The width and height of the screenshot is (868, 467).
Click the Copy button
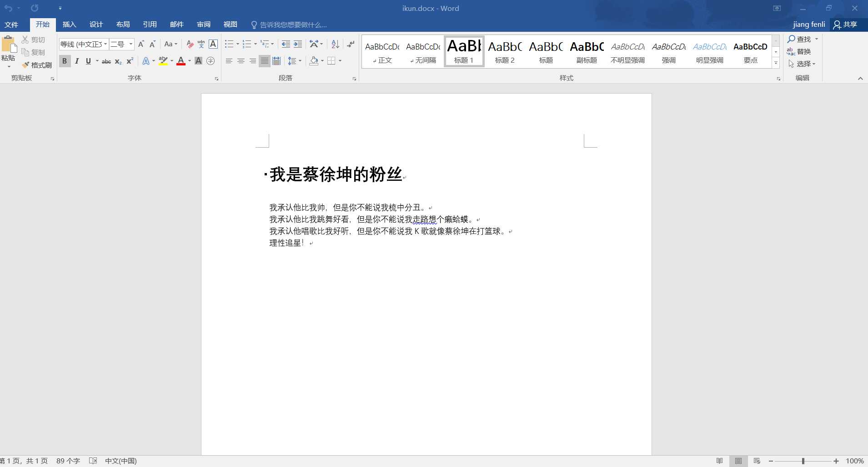tap(33, 52)
